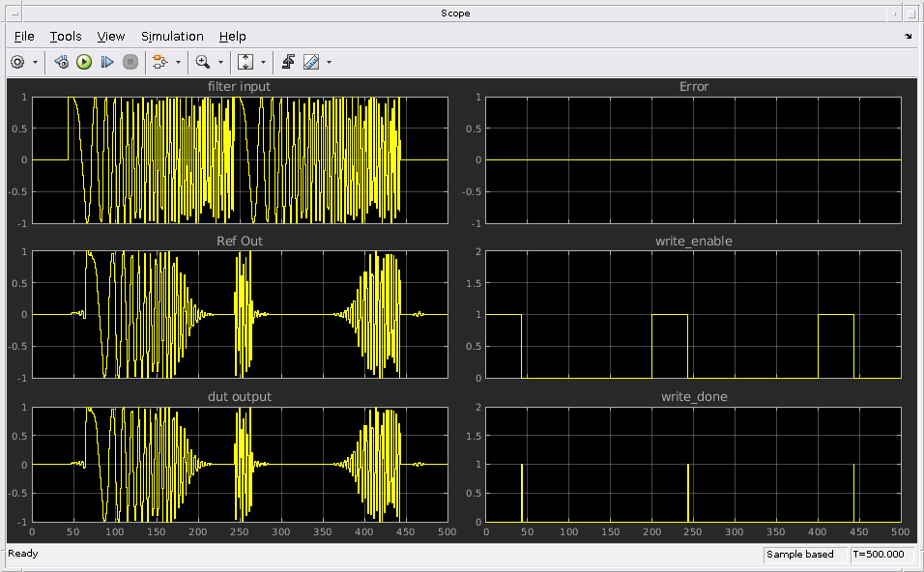
Task: Click the Highlight Simulink block icon
Action: (x=160, y=62)
